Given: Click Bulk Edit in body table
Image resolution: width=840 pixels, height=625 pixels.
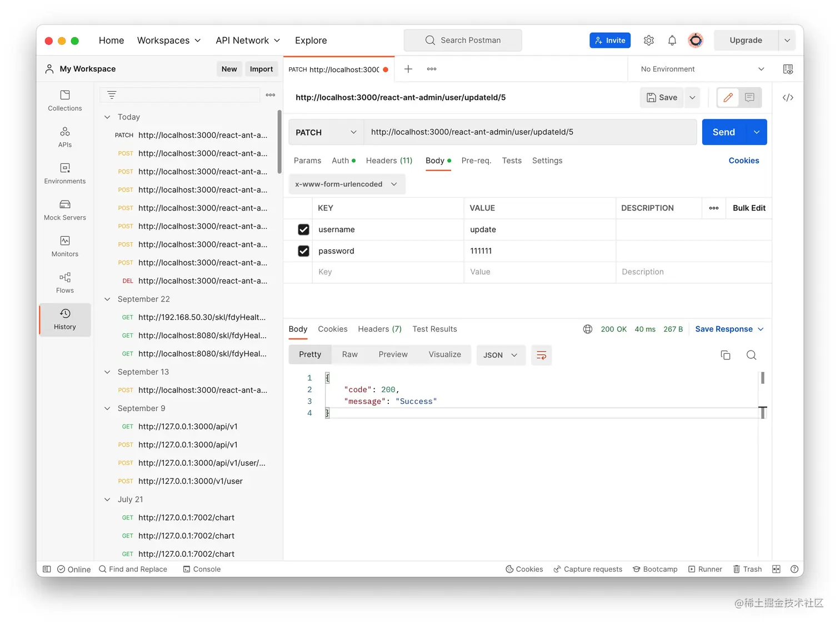Looking at the screenshot, I should pyautogui.click(x=749, y=208).
